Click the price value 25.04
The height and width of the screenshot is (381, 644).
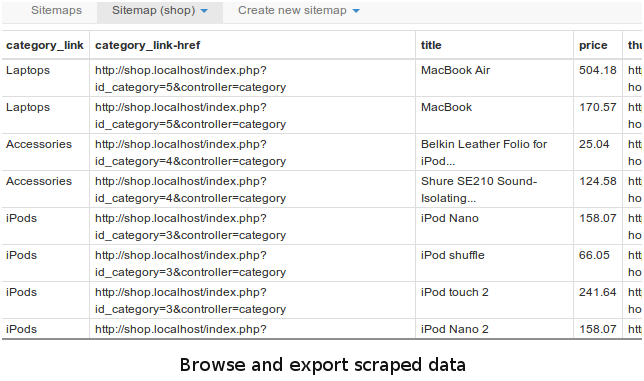pyautogui.click(x=594, y=144)
